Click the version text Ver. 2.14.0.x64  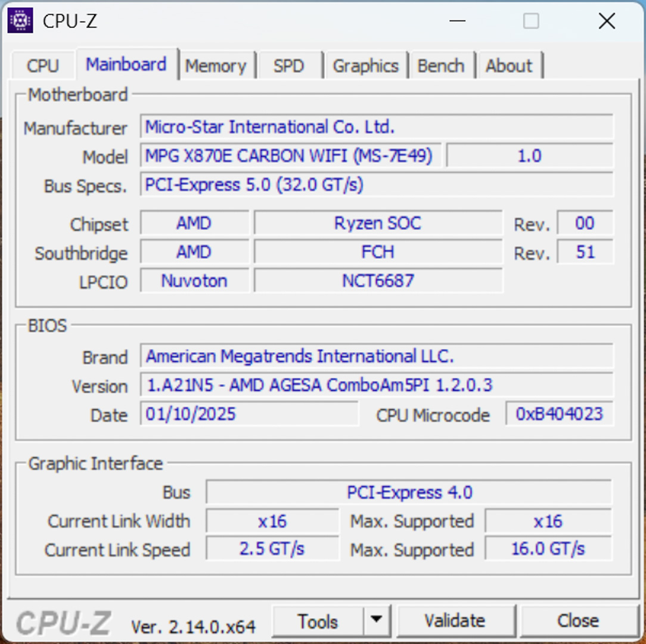point(193,627)
